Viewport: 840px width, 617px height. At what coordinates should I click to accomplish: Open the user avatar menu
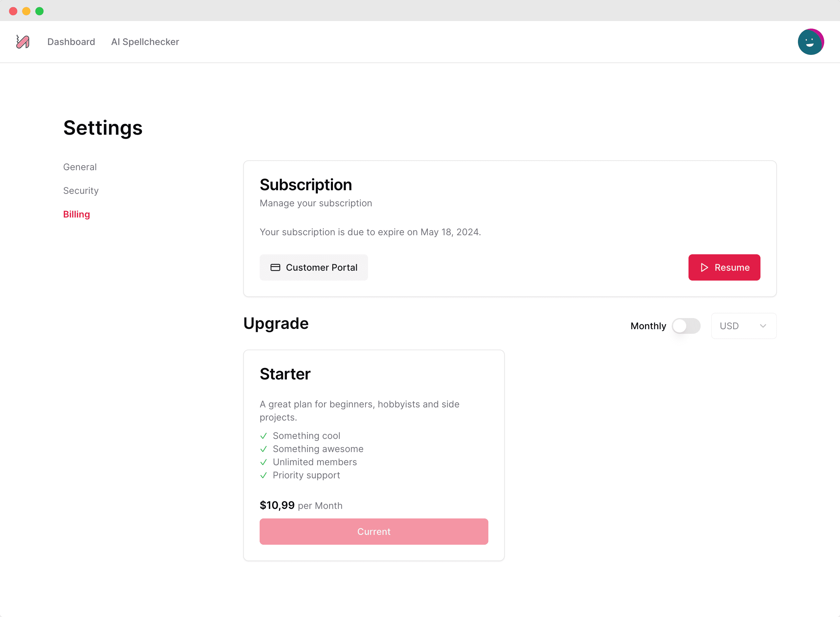point(810,42)
